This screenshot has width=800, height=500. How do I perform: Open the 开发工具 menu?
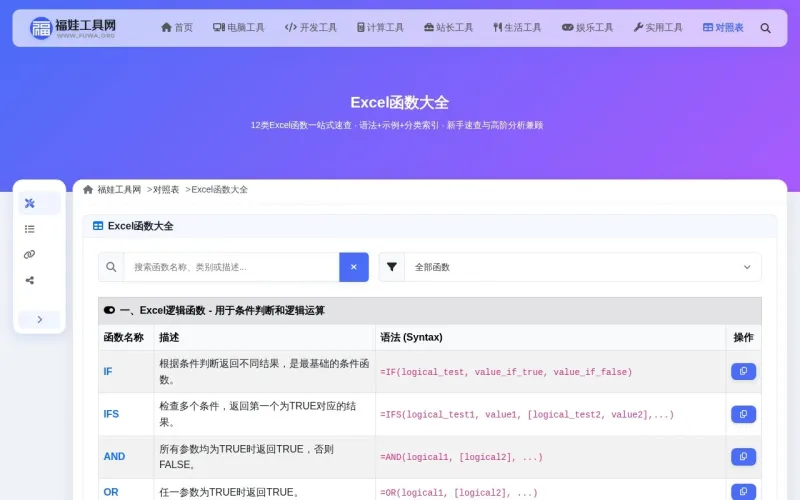311,28
